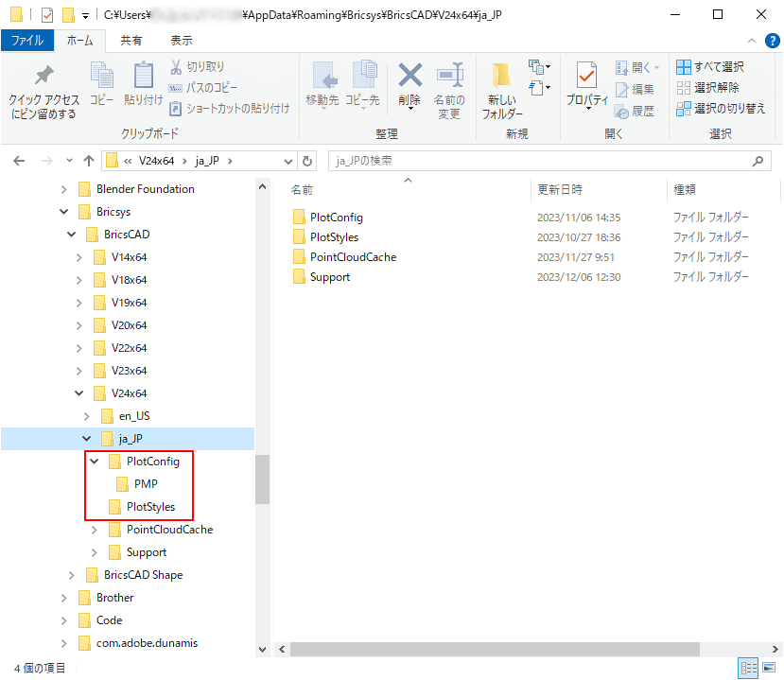Expand the PointCloudCache tree node
Image resolution: width=784 pixels, height=680 pixels.
pyautogui.click(x=94, y=530)
